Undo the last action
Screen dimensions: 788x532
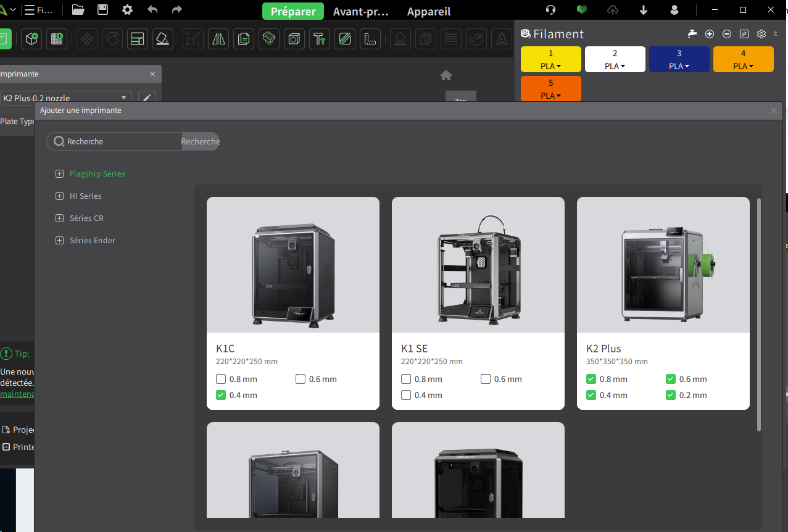click(x=152, y=10)
